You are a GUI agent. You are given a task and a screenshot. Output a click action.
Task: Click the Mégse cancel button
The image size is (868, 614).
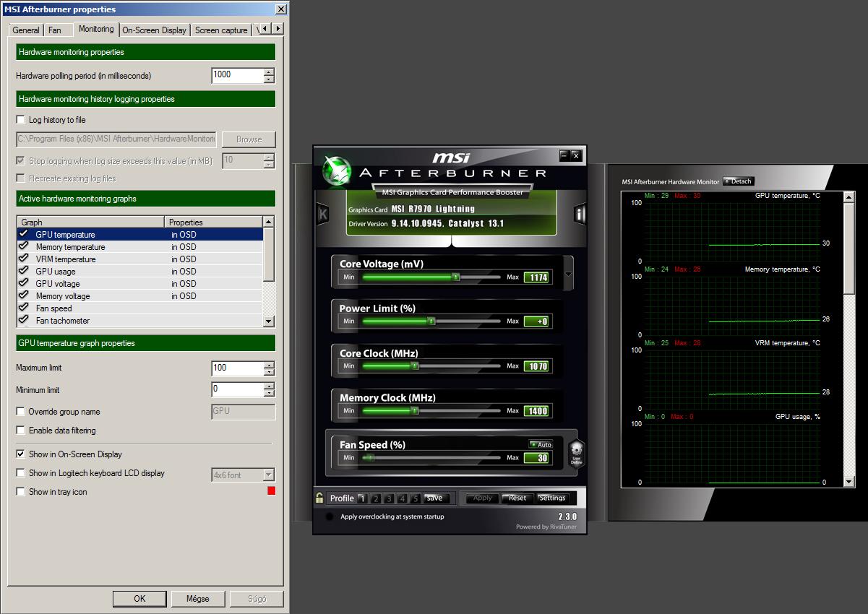point(198,599)
